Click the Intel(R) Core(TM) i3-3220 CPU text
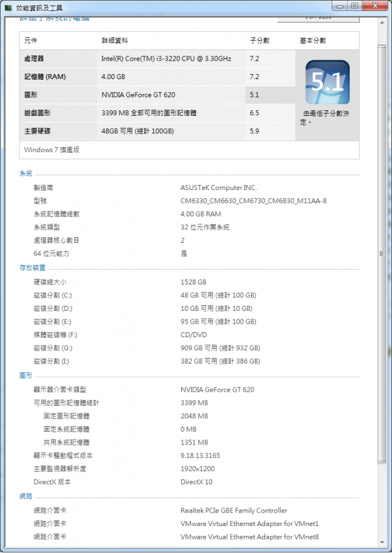 pyautogui.click(x=166, y=58)
